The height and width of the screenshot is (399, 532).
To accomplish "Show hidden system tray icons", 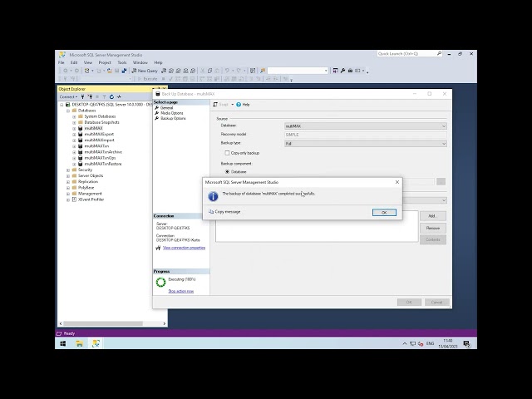I will point(405,343).
